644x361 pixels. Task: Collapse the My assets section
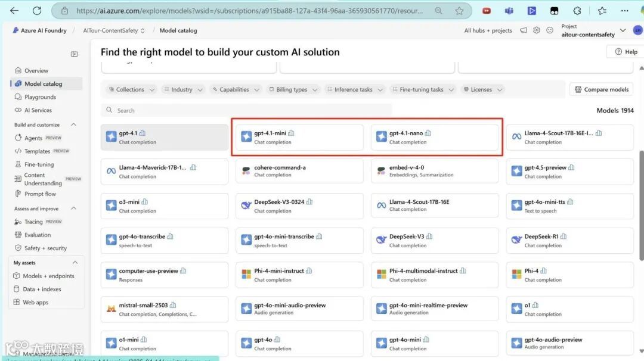[x=75, y=263]
